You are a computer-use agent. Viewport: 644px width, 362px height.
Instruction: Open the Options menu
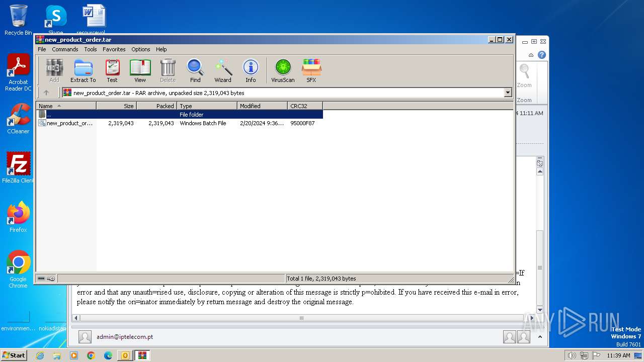(x=141, y=49)
